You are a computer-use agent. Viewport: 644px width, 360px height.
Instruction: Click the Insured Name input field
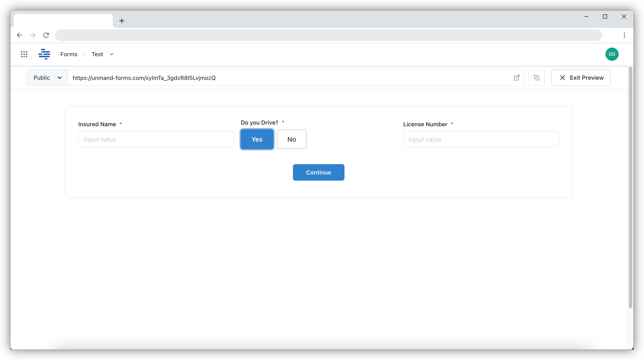tap(156, 139)
